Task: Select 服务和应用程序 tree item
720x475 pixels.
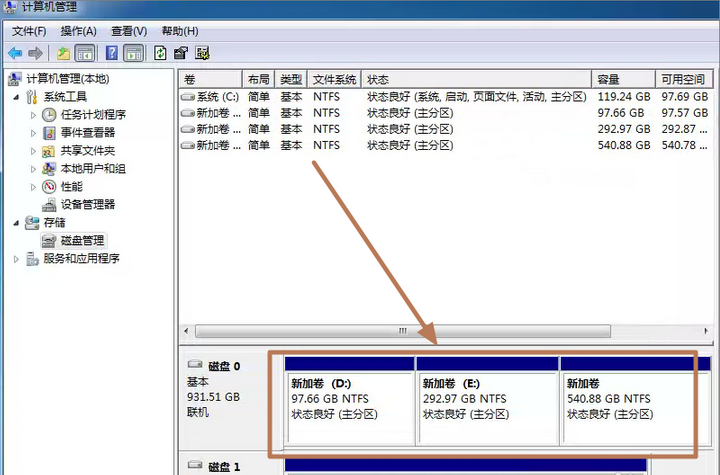Action: (x=81, y=259)
